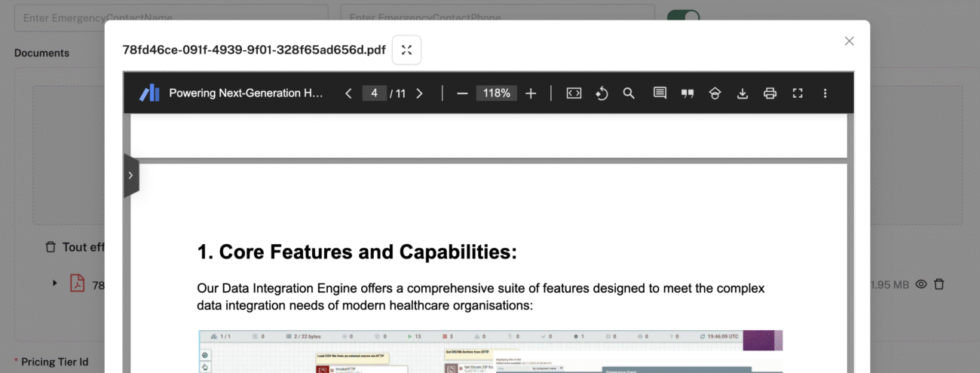Image resolution: width=980 pixels, height=373 pixels.
Task: Rotate the PDF document
Action: (x=602, y=93)
